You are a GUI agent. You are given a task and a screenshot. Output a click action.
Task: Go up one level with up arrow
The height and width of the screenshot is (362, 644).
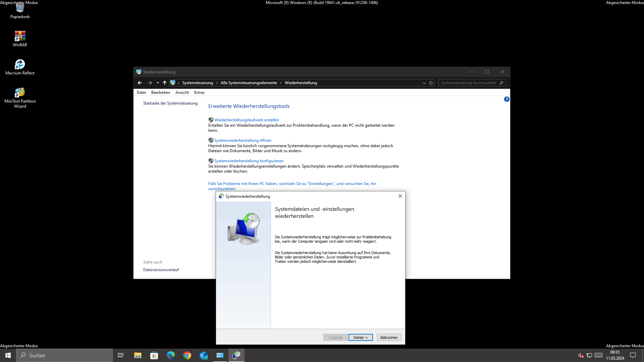point(165,83)
